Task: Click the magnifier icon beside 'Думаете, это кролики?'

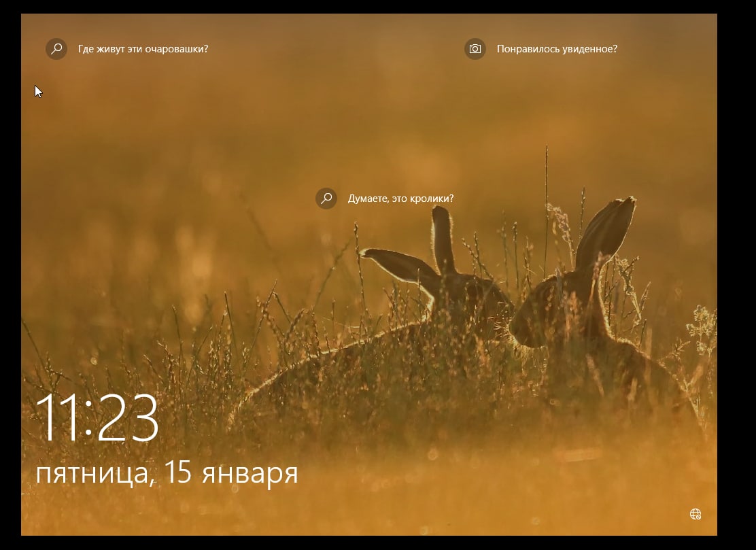Action: [x=326, y=198]
